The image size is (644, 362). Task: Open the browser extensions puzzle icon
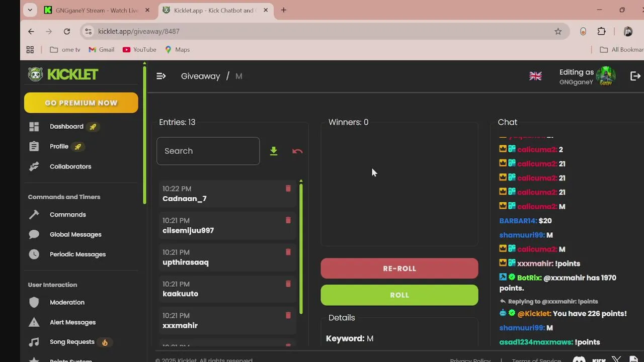(602, 31)
